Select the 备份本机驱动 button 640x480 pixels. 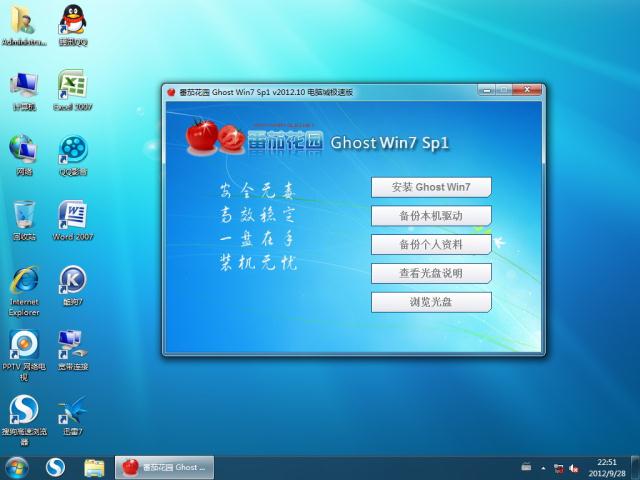coord(431,216)
